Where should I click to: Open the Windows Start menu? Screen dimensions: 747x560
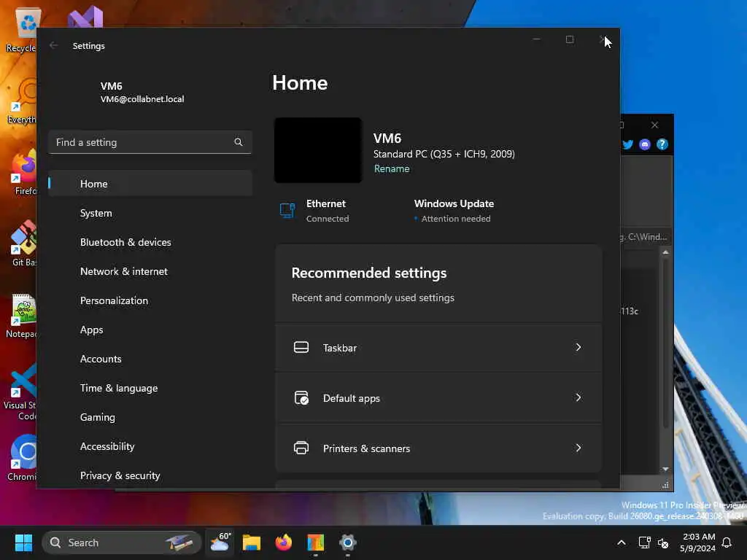click(x=23, y=542)
